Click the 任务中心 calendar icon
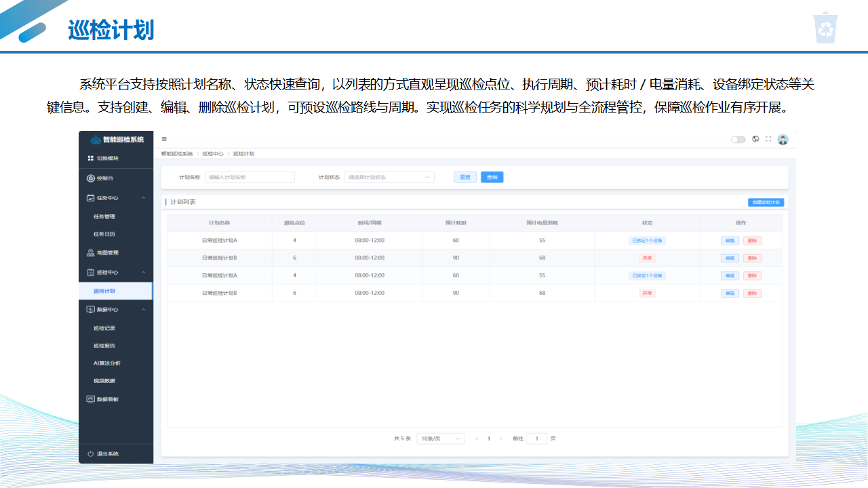868x488 pixels. pos(90,198)
